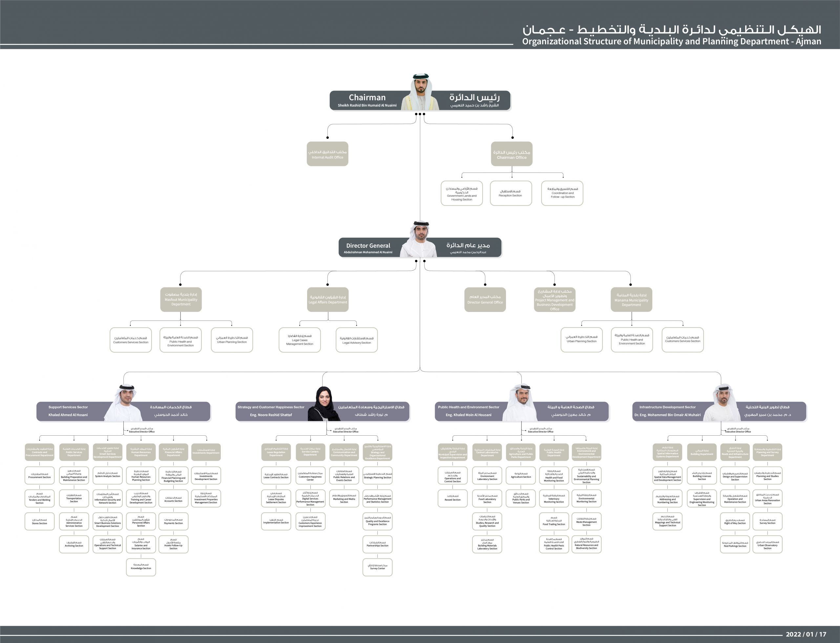Open the Director General Office box
The image size is (840, 643).
pos(485,299)
